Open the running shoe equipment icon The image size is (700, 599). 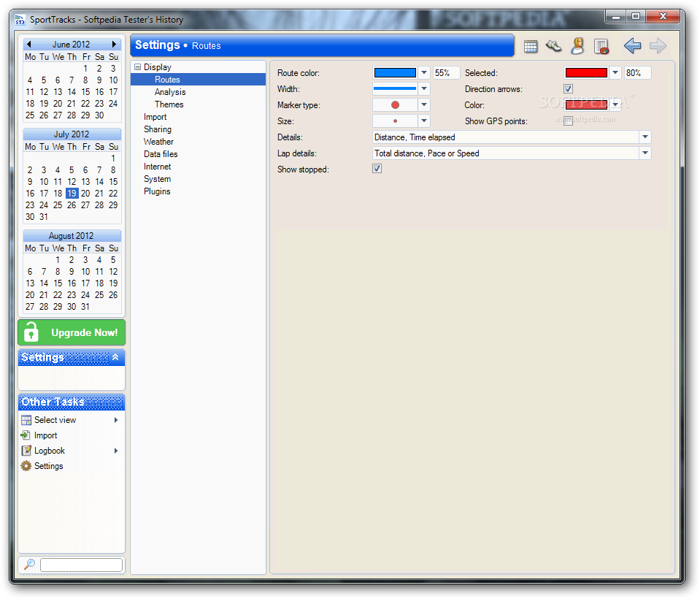(553, 46)
